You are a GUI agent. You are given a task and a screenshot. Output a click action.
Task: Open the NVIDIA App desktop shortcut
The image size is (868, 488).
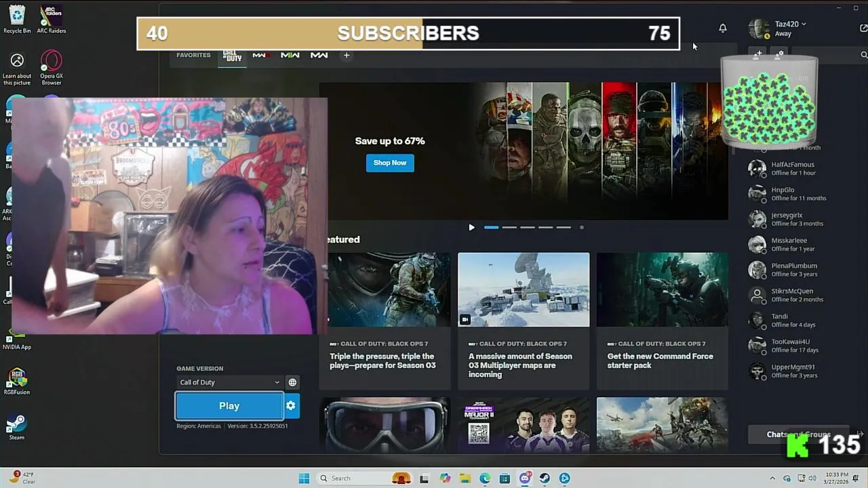pyautogui.click(x=17, y=340)
